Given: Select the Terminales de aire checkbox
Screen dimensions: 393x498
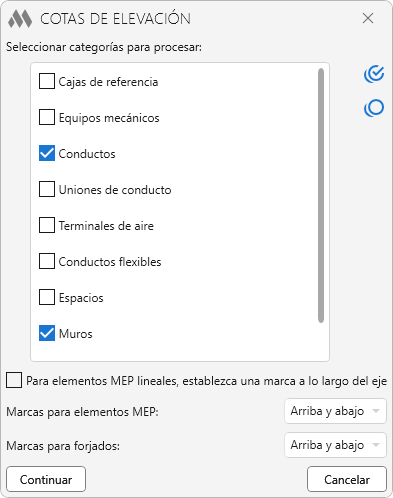Looking at the screenshot, I should click(47, 225).
